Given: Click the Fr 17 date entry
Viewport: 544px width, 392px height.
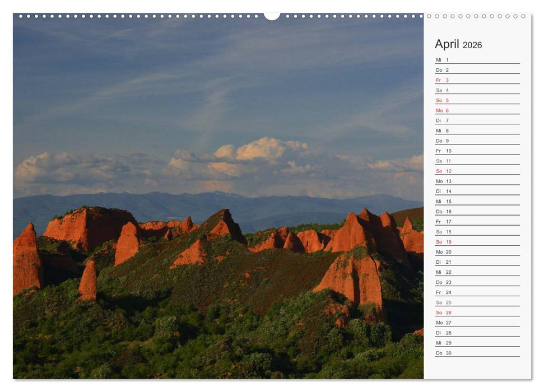Looking at the screenshot, I should tap(443, 221).
